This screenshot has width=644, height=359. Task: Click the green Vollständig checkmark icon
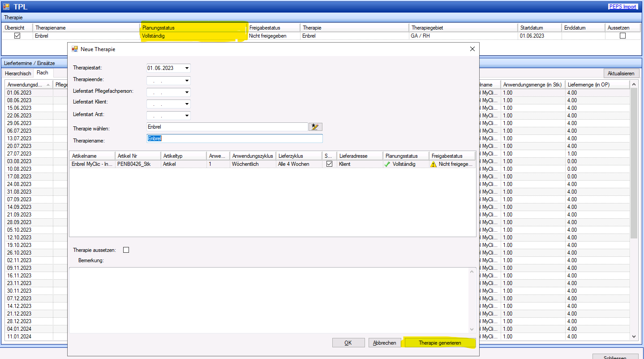point(387,164)
